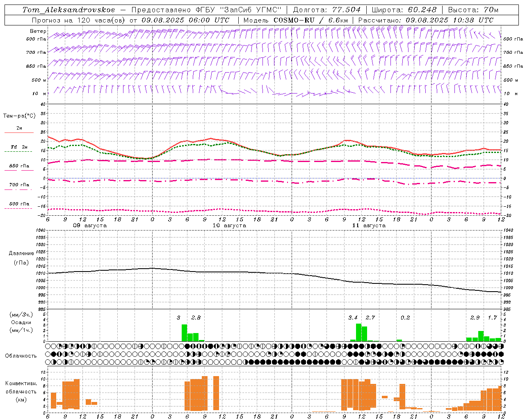Click the 'Широта: 60.248' latitude value
The height and width of the screenshot is (420, 525).
[x=404, y=10]
